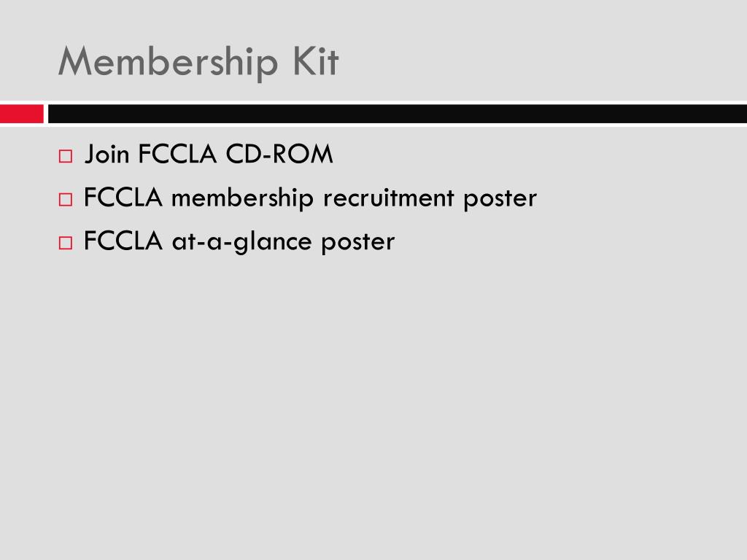Click the Membership Kit slide title
The height and width of the screenshot is (560, 747).
click(198, 63)
